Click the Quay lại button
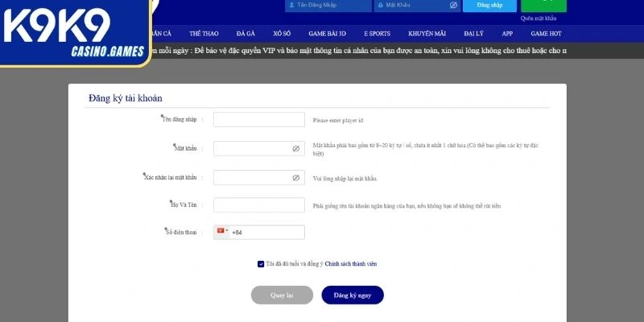The height and width of the screenshot is (322, 644). coord(283,295)
